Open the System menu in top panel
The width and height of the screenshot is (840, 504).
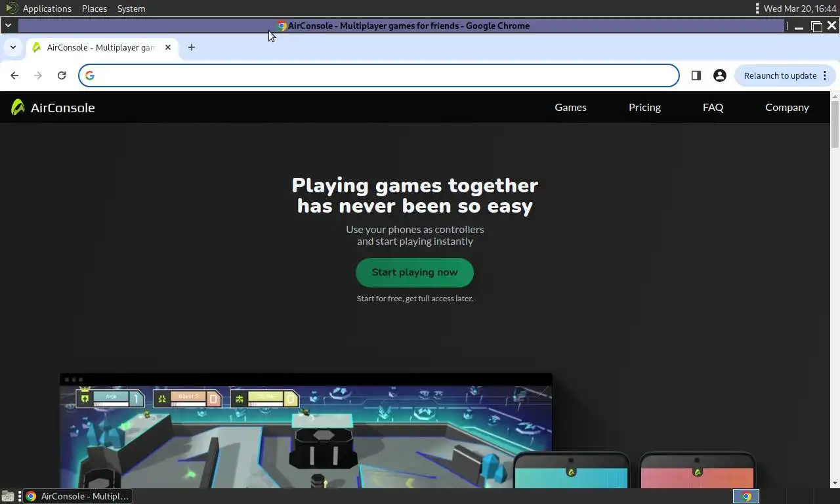point(131,9)
